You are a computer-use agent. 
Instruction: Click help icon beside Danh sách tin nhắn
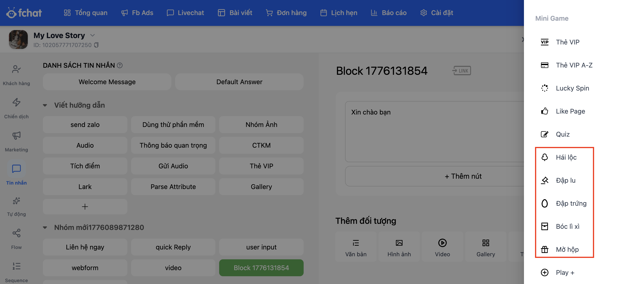pyautogui.click(x=120, y=65)
